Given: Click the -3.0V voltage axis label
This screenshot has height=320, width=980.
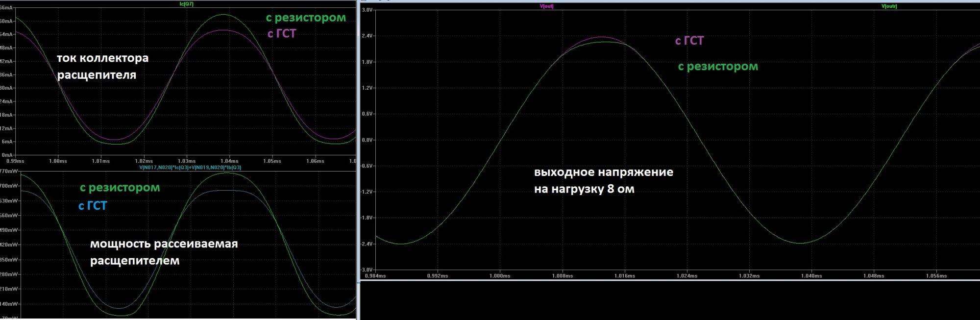Looking at the screenshot, I should tap(367, 270).
